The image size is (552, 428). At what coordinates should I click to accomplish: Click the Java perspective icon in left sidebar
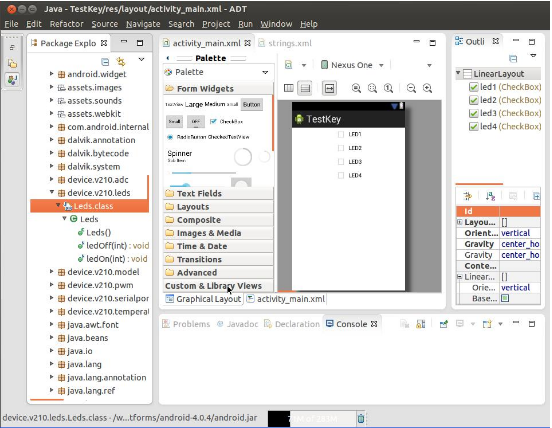click(x=12, y=80)
